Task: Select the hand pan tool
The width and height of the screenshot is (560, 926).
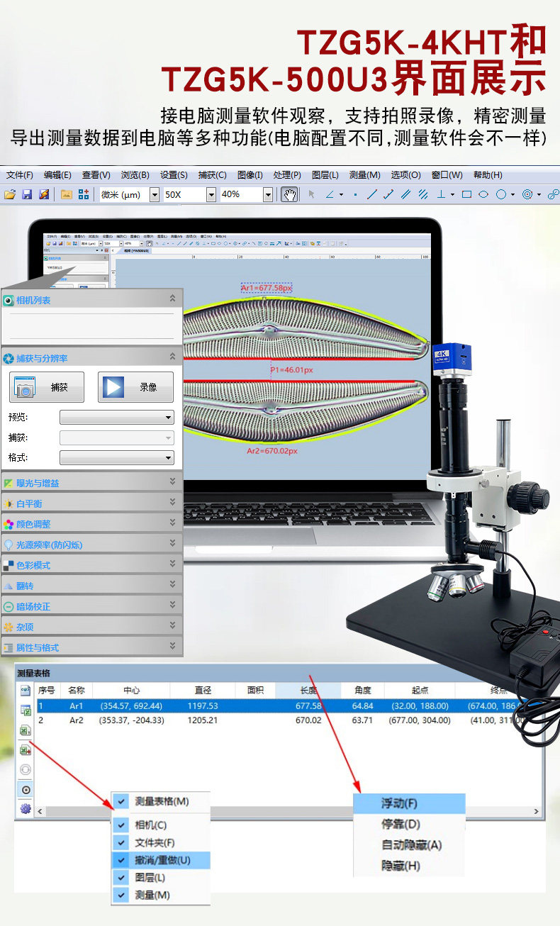Action: (289, 194)
